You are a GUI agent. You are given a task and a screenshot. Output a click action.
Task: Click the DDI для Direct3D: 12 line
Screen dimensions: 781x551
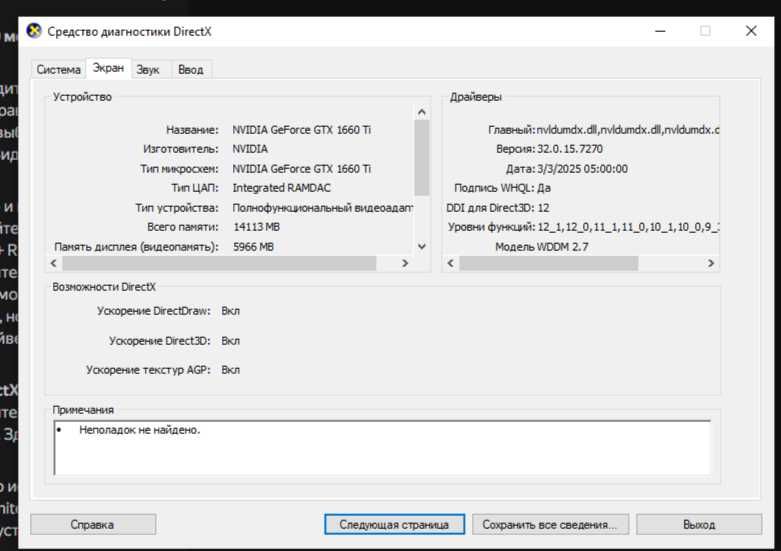pos(498,208)
